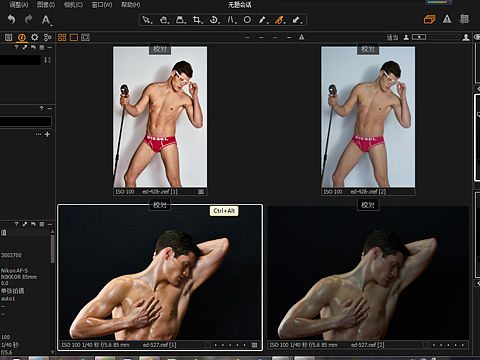Switch to the library tool tab
Screen dimensions: 480x360
click(x=9, y=37)
